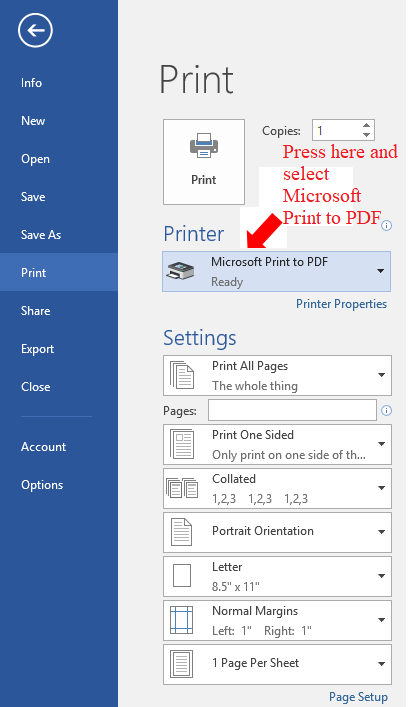
Task: Open the Page Setup link
Action: click(x=358, y=697)
